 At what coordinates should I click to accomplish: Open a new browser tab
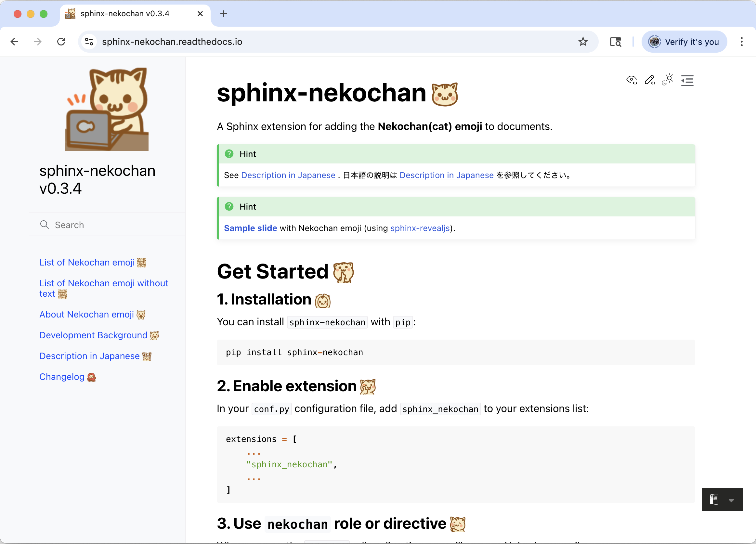click(223, 14)
